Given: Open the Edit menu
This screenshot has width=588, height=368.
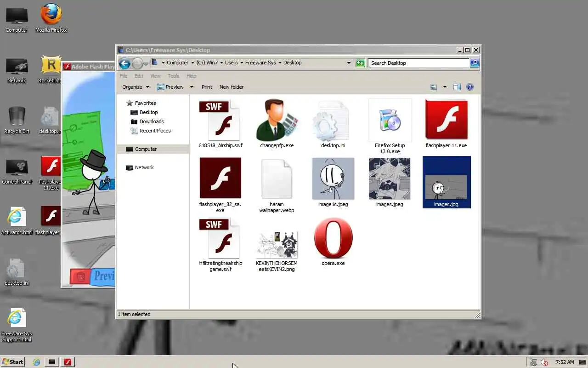Looking at the screenshot, I should pyautogui.click(x=139, y=76).
